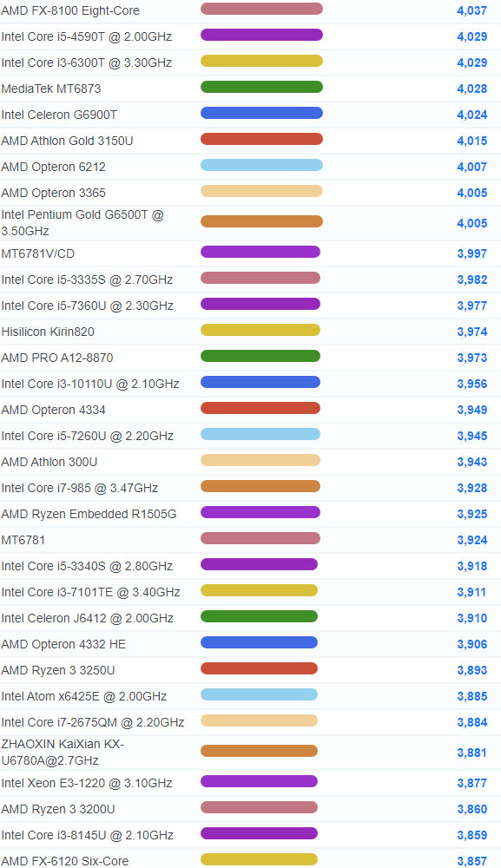Open the AMD FX-8100 Eight-Core link

[x=70, y=10]
